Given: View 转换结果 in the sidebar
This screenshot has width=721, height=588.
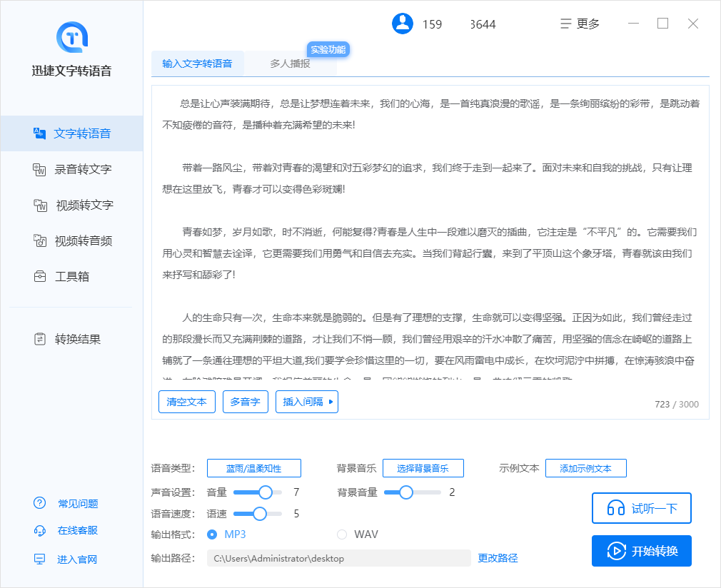Looking at the screenshot, I should click(40, 339).
